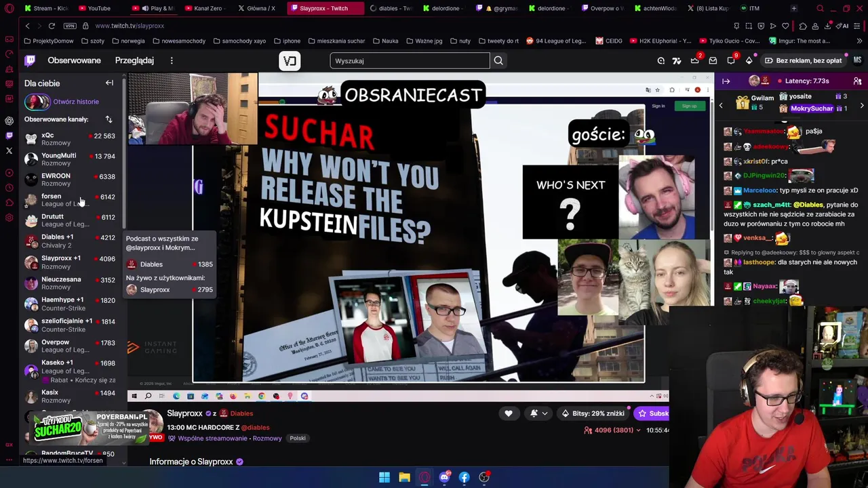Viewport: 868px width, 488px height.
Task: Open Discord from taskbar
Action: (x=444, y=477)
